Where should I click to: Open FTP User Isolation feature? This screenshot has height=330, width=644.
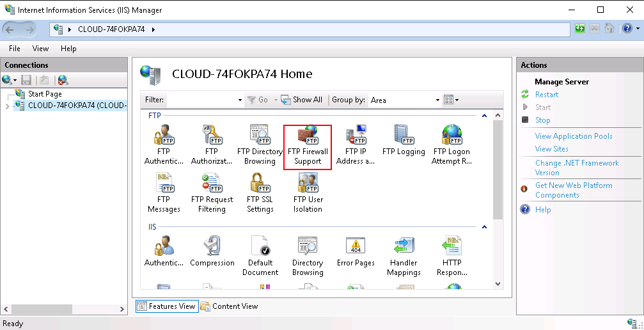click(308, 193)
